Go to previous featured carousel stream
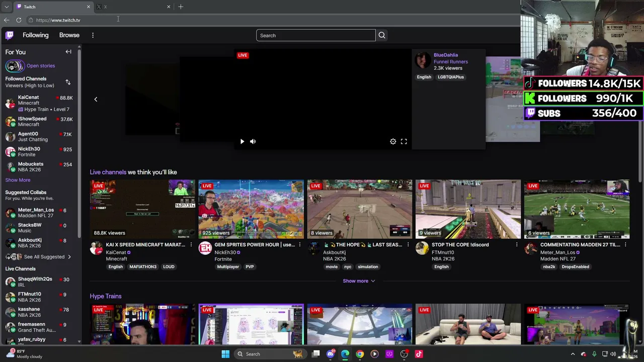644x362 pixels. pyautogui.click(x=96, y=99)
